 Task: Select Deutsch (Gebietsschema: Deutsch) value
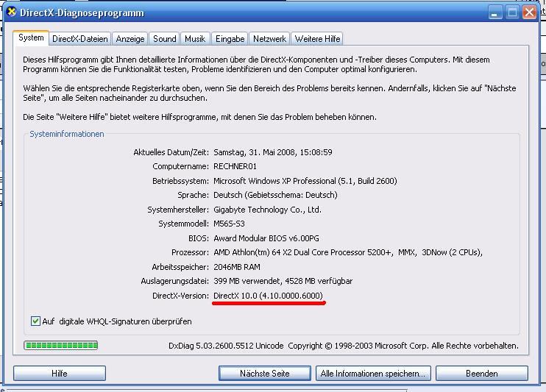275,195
